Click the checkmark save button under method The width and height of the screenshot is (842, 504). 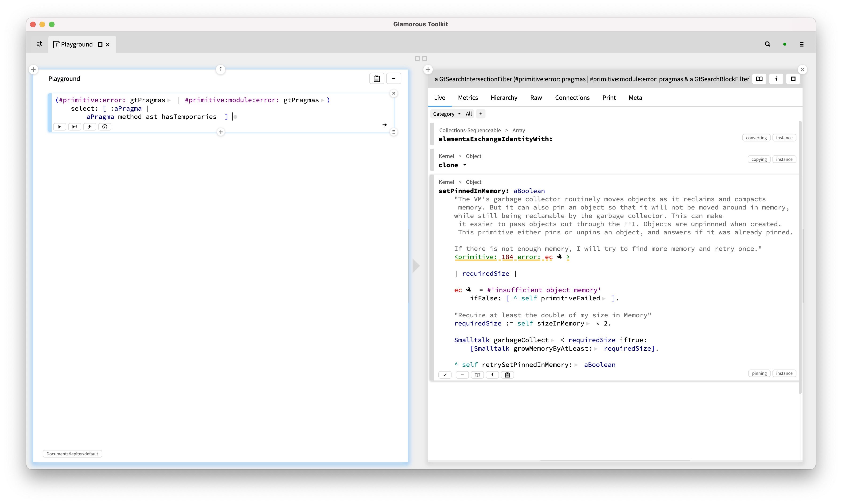444,375
